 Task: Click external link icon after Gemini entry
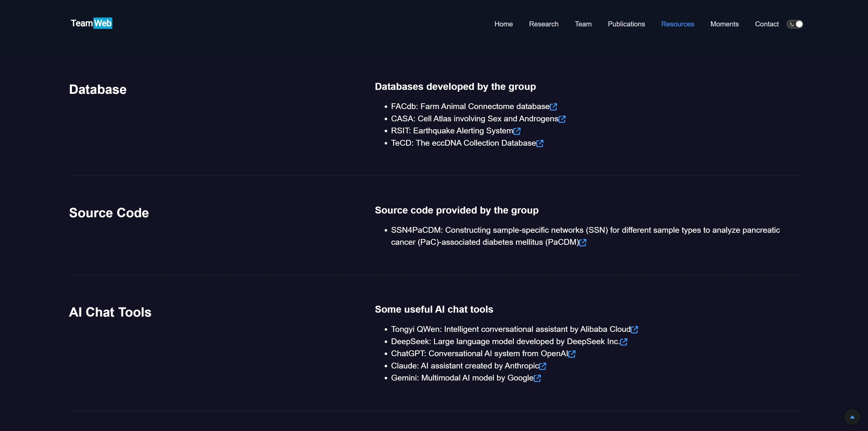pyautogui.click(x=537, y=378)
